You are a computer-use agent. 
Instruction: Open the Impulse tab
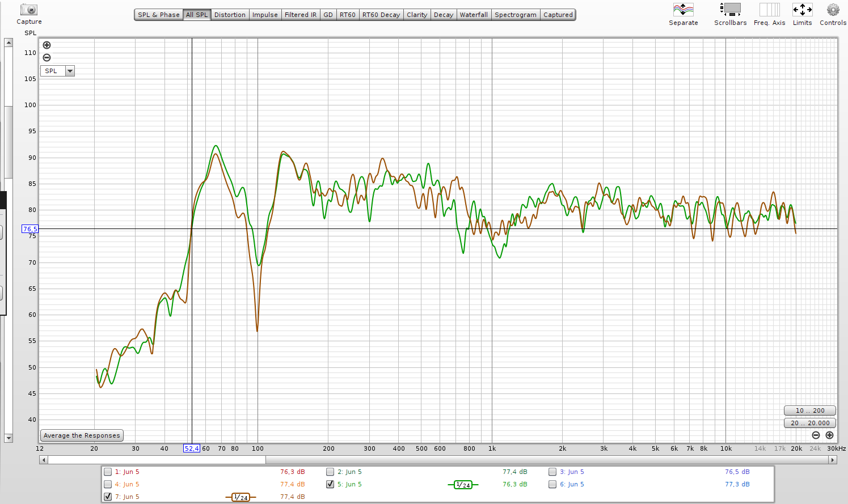tap(265, 15)
